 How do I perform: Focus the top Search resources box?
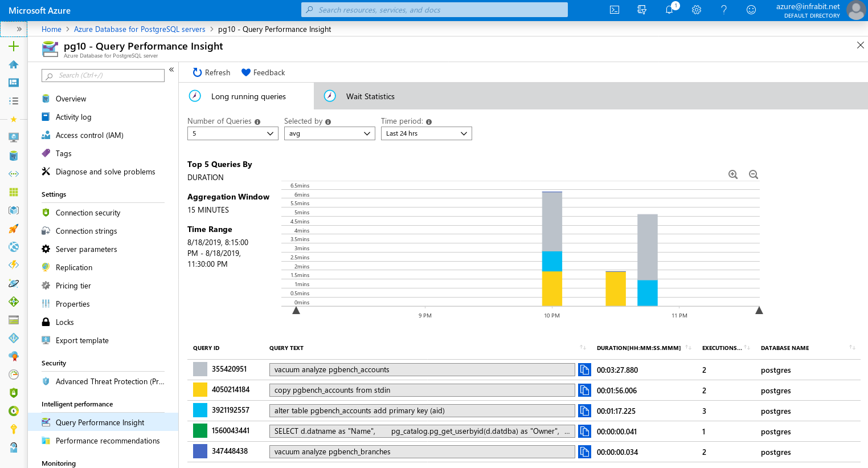coord(435,10)
